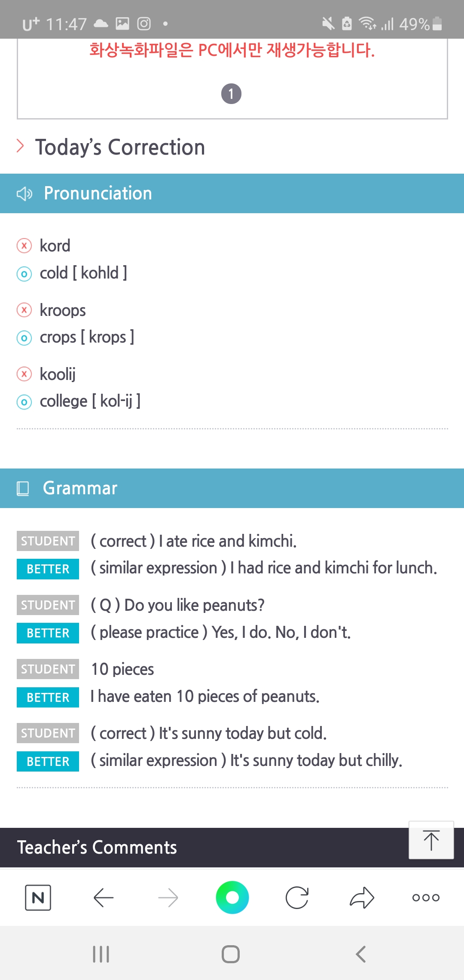Screen dimensions: 464x980
Task: Tap page indicator number 1
Action: [x=231, y=94]
